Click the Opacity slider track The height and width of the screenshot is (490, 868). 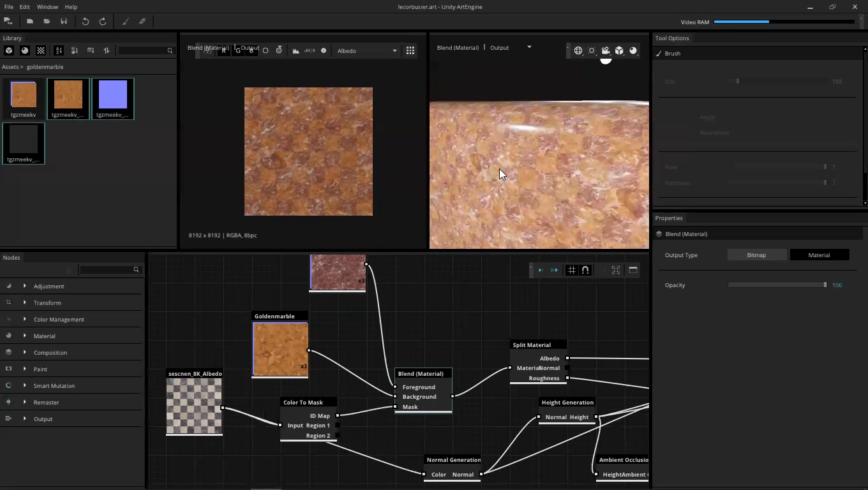(x=776, y=285)
